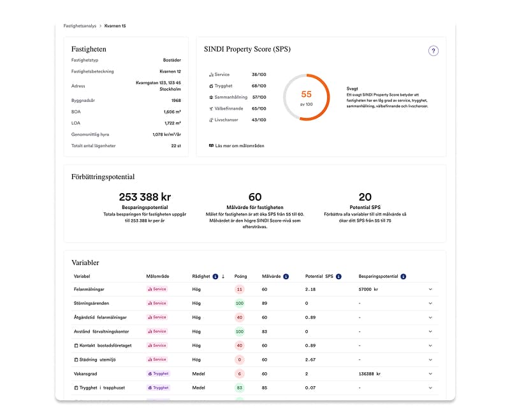The height and width of the screenshot is (420, 510).
Task: Click the info icon beside Potential SPS
Action: (x=339, y=277)
